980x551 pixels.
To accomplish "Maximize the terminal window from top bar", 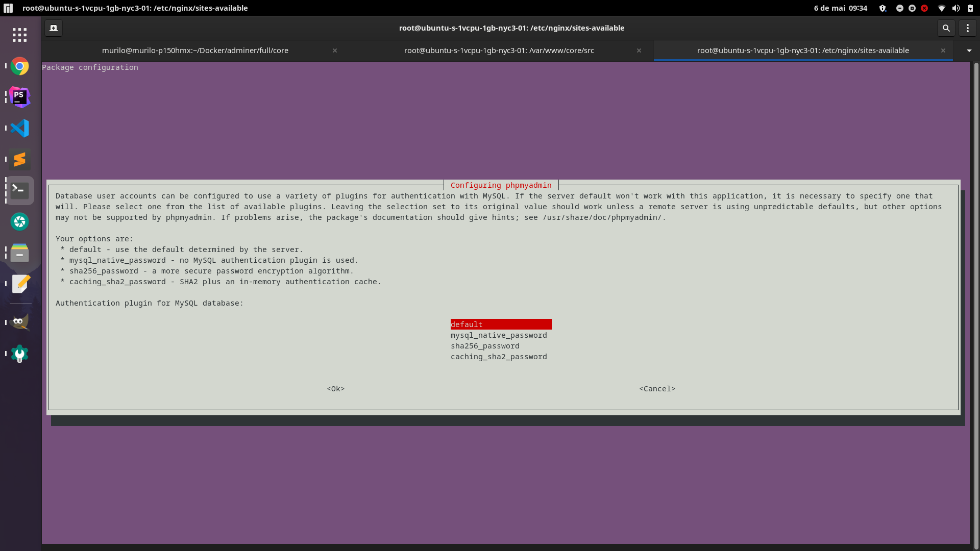I will pos(912,8).
